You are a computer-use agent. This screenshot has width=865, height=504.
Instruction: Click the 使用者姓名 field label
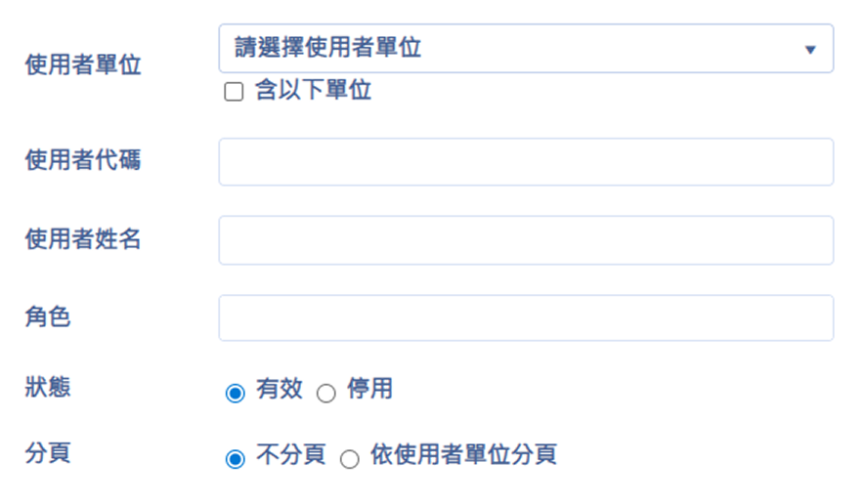click(x=83, y=238)
